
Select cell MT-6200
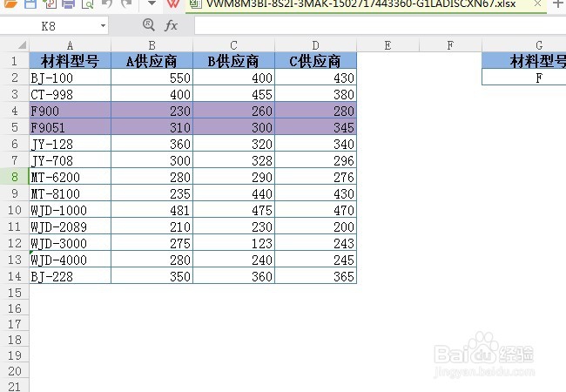(x=70, y=177)
